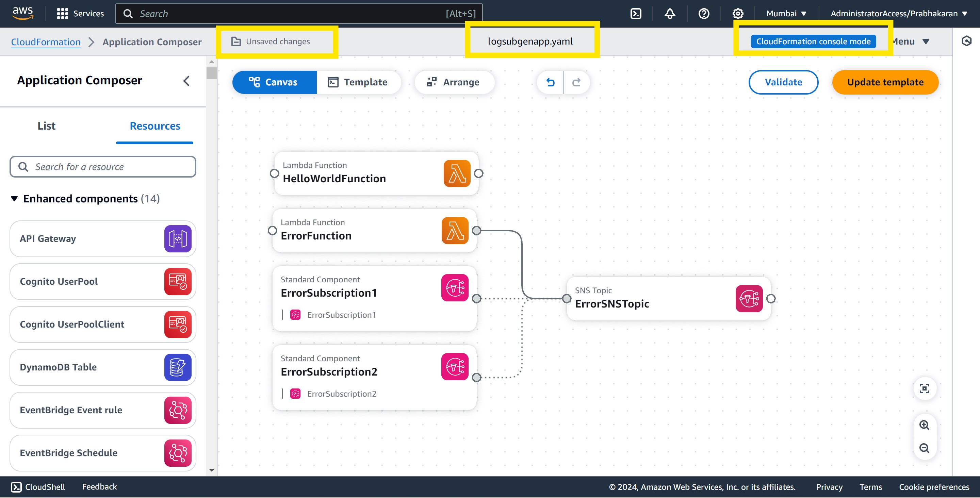980x498 pixels.
Task: Select the Resources tab
Action: pos(154,126)
